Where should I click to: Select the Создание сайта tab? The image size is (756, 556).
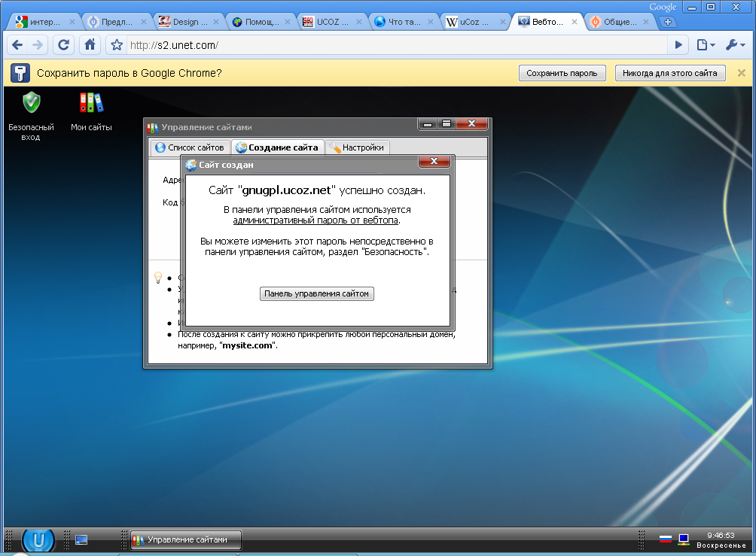[x=278, y=147]
